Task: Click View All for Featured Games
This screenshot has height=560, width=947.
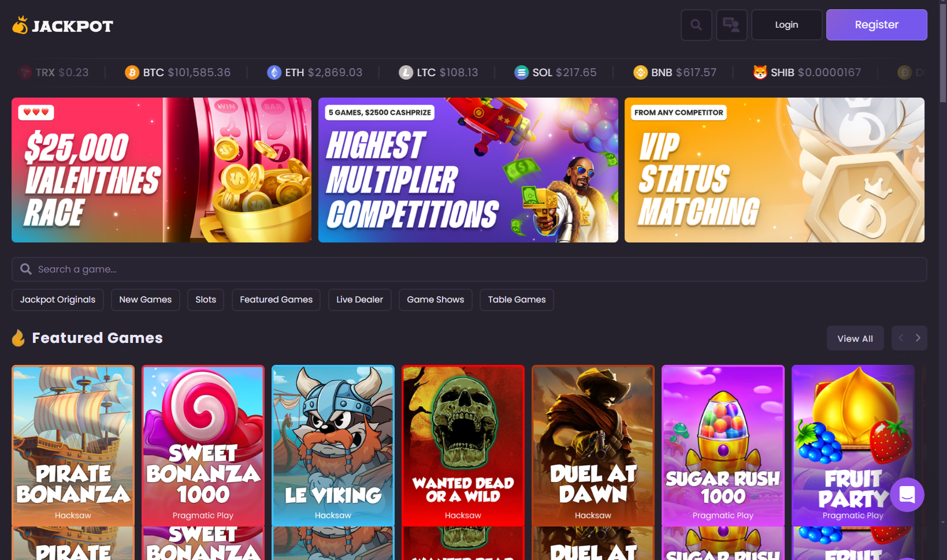Action: coord(855,339)
